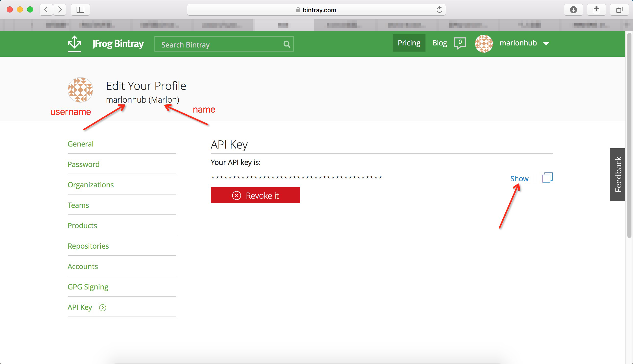Click the Safari back arrow
The height and width of the screenshot is (364, 633).
tap(46, 10)
